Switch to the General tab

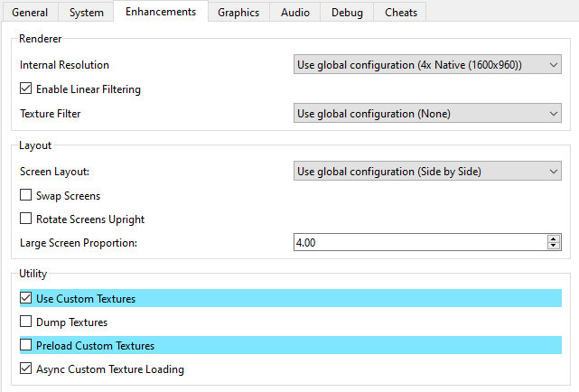[x=30, y=12]
